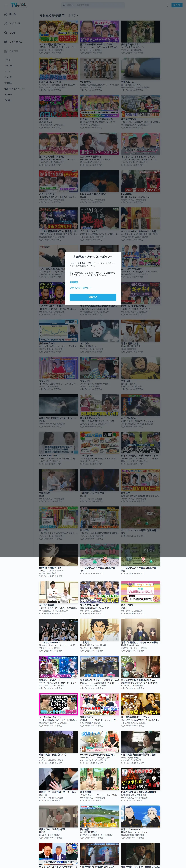Open the ニュース category

8,77
